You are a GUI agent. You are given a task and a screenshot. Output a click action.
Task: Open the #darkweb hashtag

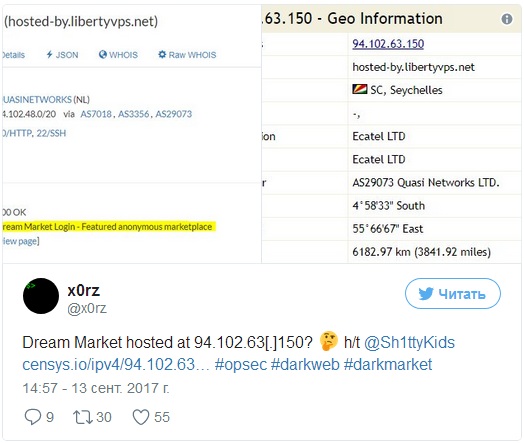[305, 364]
